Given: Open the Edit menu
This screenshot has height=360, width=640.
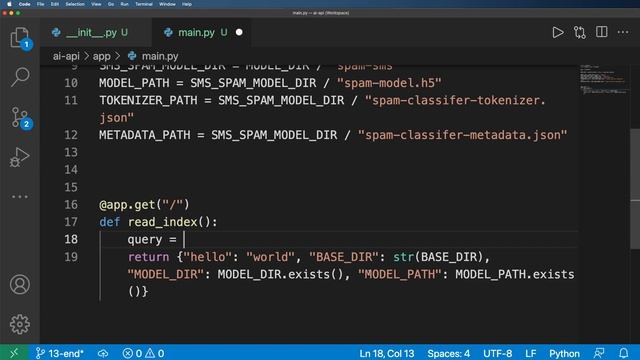Looking at the screenshot, I should tap(55, 4).
